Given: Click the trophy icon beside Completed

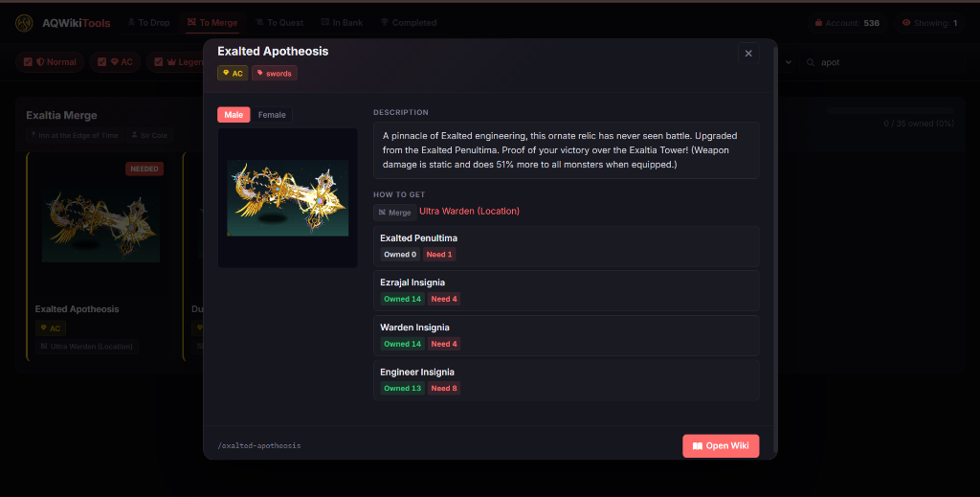Looking at the screenshot, I should [x=385, y=23].
